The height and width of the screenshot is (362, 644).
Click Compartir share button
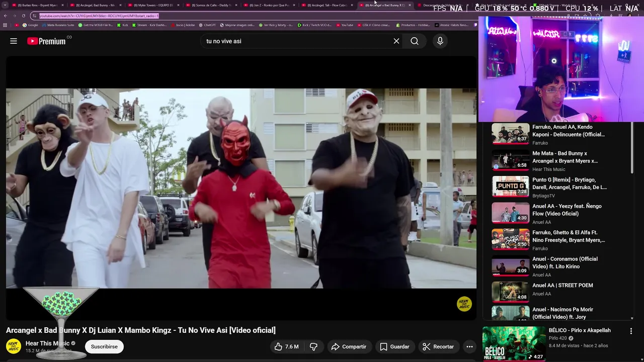(349, 346)
